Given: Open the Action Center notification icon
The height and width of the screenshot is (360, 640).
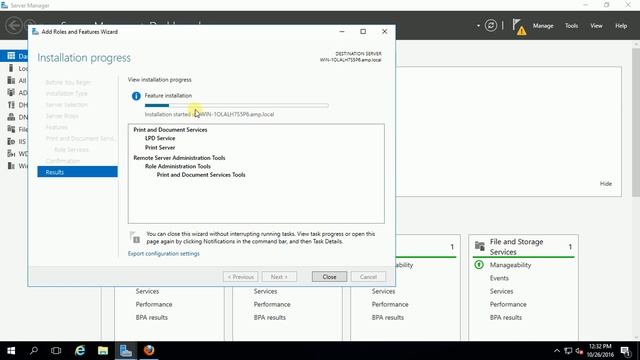Looking at the screenshot, I should (x=625, y=351).
